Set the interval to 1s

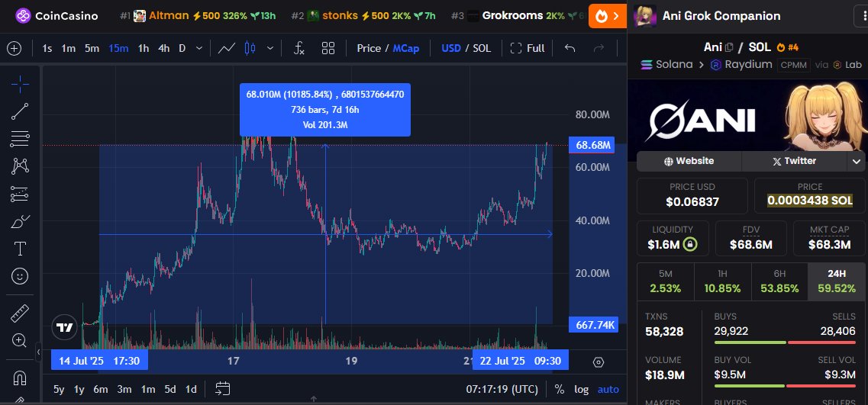pos(47,48)
